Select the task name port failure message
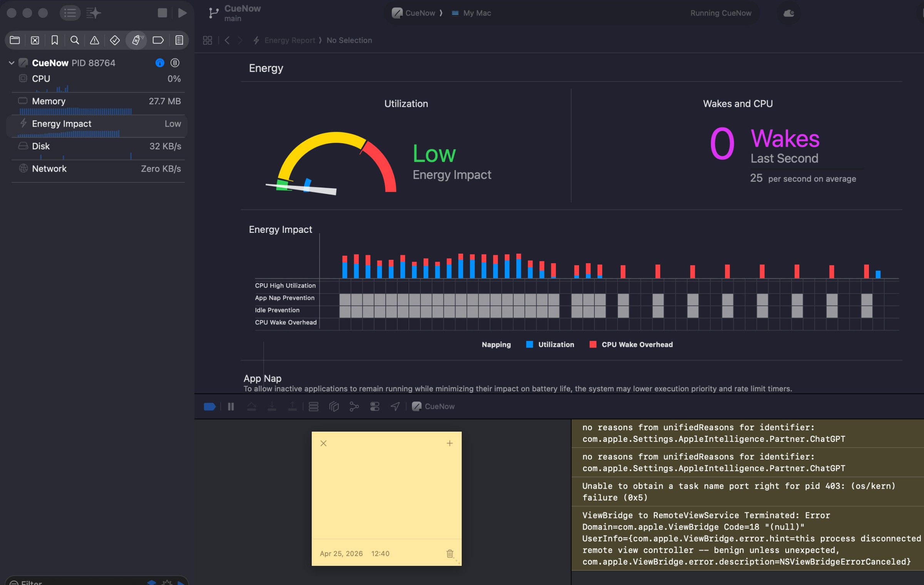 [x=748, y=491]
